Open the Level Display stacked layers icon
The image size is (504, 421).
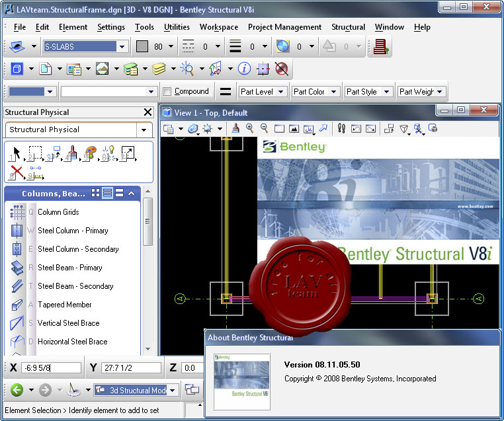[x=159, y=69]
